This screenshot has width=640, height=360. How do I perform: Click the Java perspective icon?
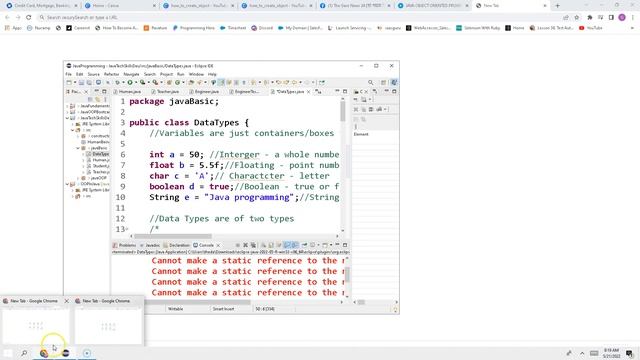(394, 82)
